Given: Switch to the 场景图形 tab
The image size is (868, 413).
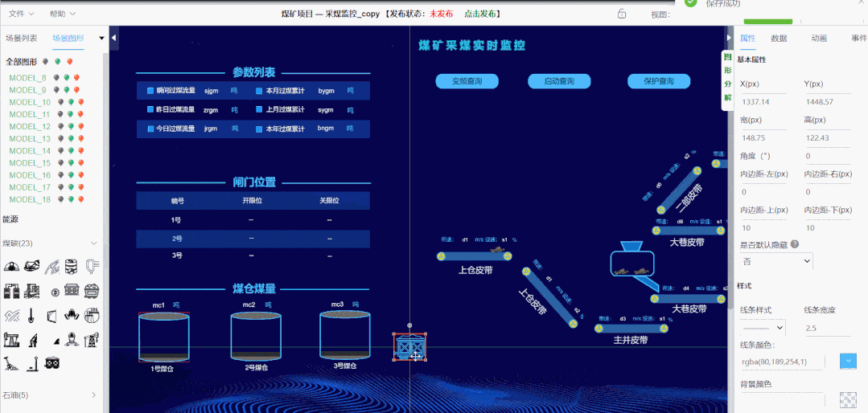Looking at the screenshot, I should tap(68, 38).
